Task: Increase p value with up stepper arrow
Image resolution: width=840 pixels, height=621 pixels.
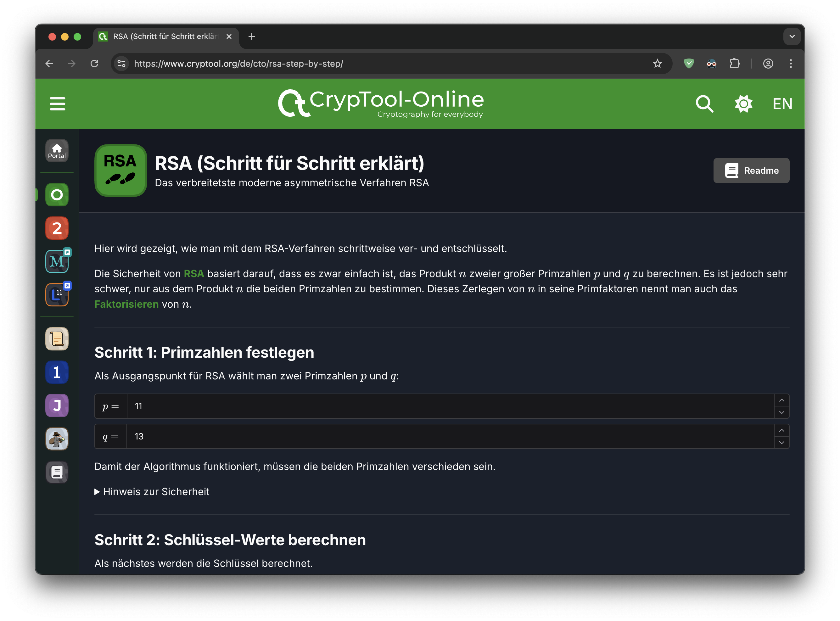Action: (x=781, y=400)
